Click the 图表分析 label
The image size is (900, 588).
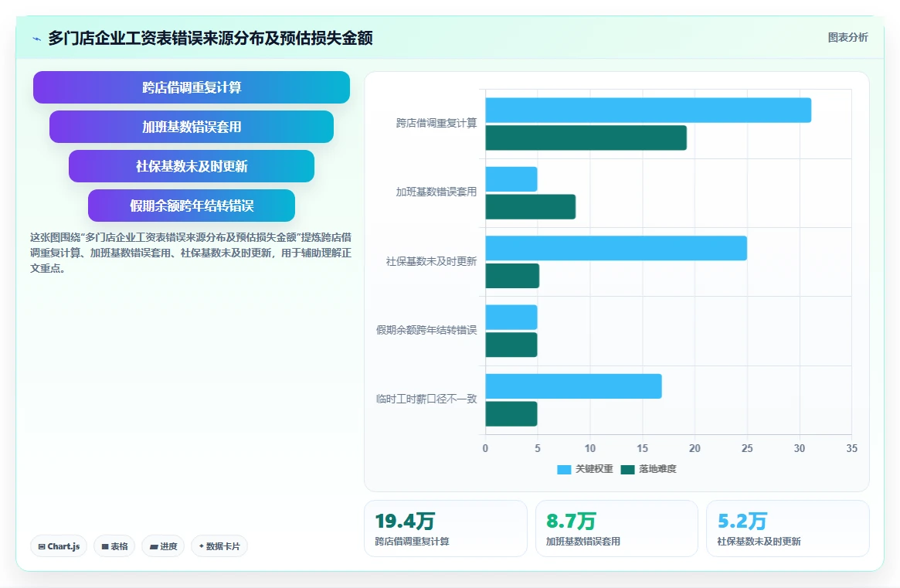847,37
